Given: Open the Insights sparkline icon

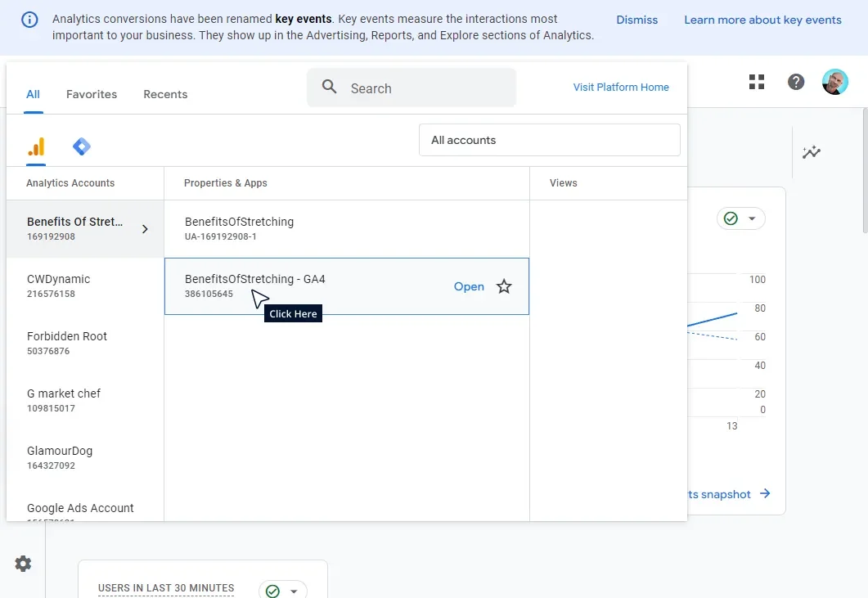Looking at the screenshot, I should coord(811,152).
